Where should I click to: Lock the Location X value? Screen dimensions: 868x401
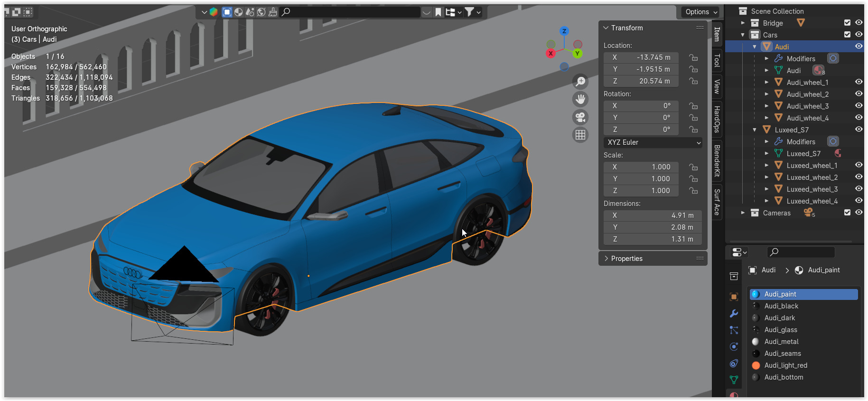click(694, 57)
